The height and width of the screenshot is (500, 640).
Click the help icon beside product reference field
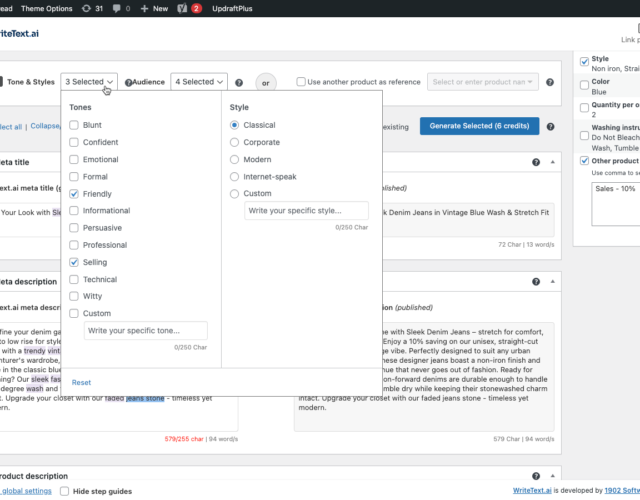pyautogui.click(x=548, y=82)
